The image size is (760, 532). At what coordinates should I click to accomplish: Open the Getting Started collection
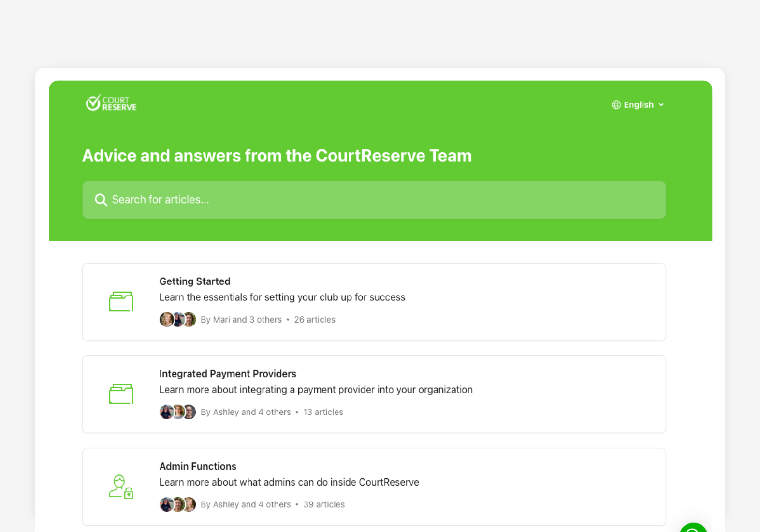195,281
